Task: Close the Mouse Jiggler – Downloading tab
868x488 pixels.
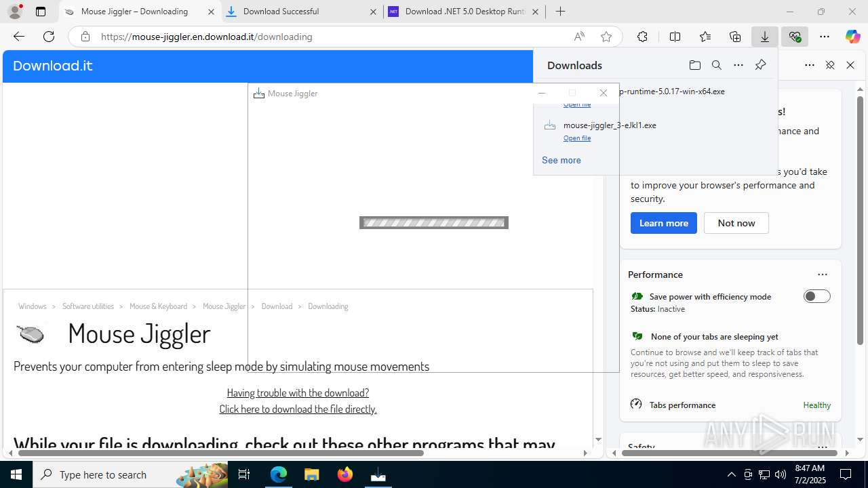Action: [211, 12]
